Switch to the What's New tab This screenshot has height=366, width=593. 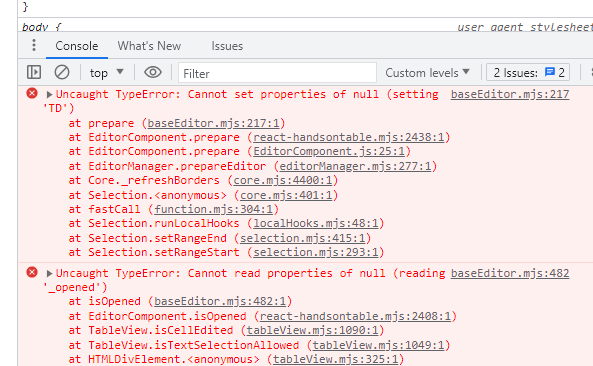[149, 46]
